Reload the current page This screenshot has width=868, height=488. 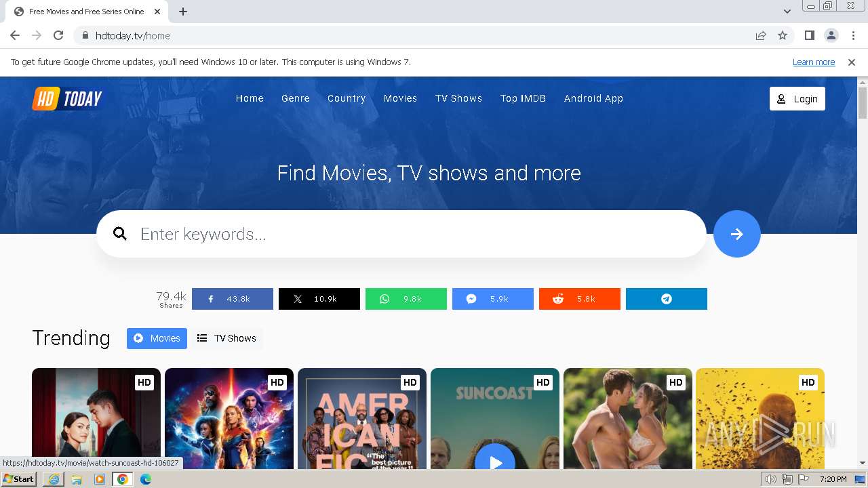[58, 35]
